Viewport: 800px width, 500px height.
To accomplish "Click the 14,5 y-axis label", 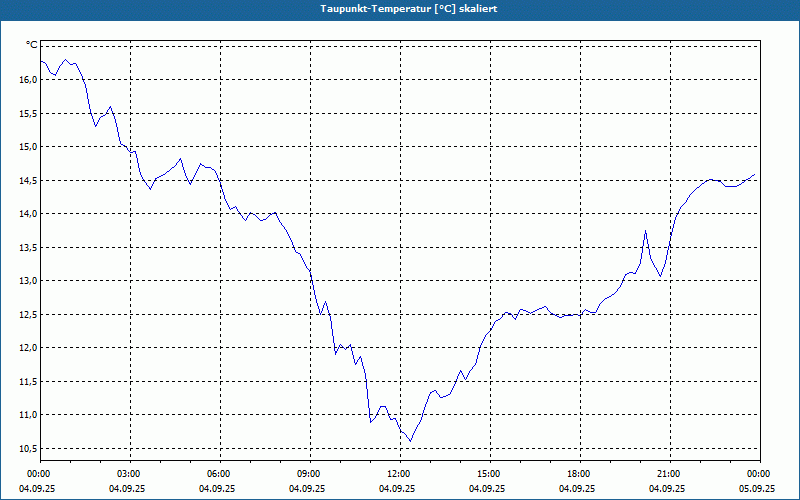I will pyautogui.click(x=29, y=180).
